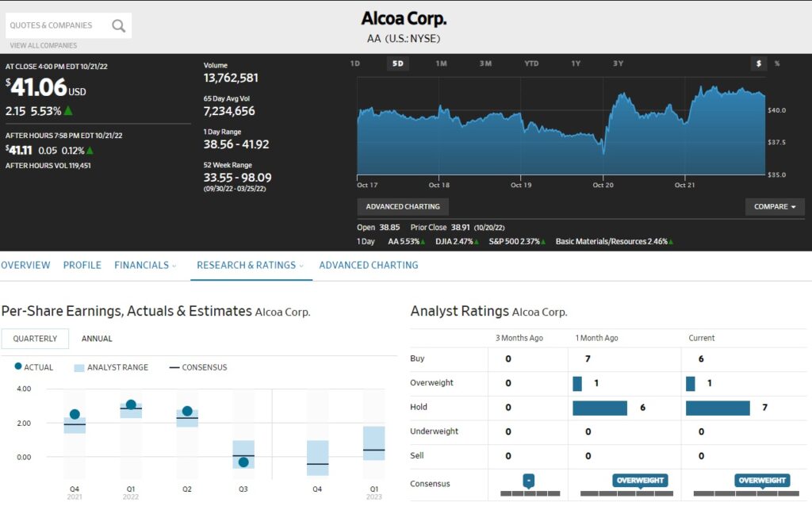The width and height of the screenshot is (812, 514).
Task: Open the Compare dropdown
Action: [x=775, y=207]
